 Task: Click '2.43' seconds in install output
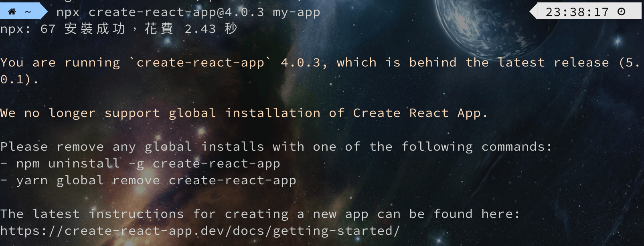pos(200,29)
